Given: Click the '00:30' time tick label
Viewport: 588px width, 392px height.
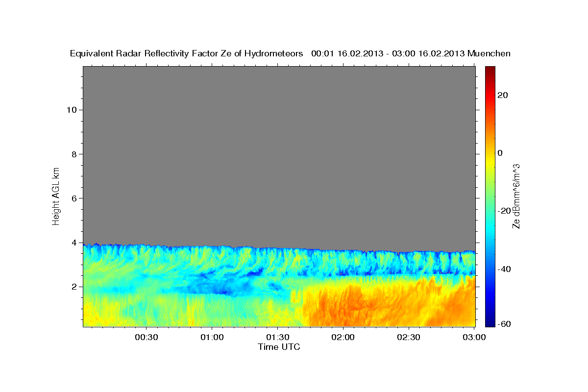Looking at the screenshot, I should pyautogui.click(x=146, y=337).
